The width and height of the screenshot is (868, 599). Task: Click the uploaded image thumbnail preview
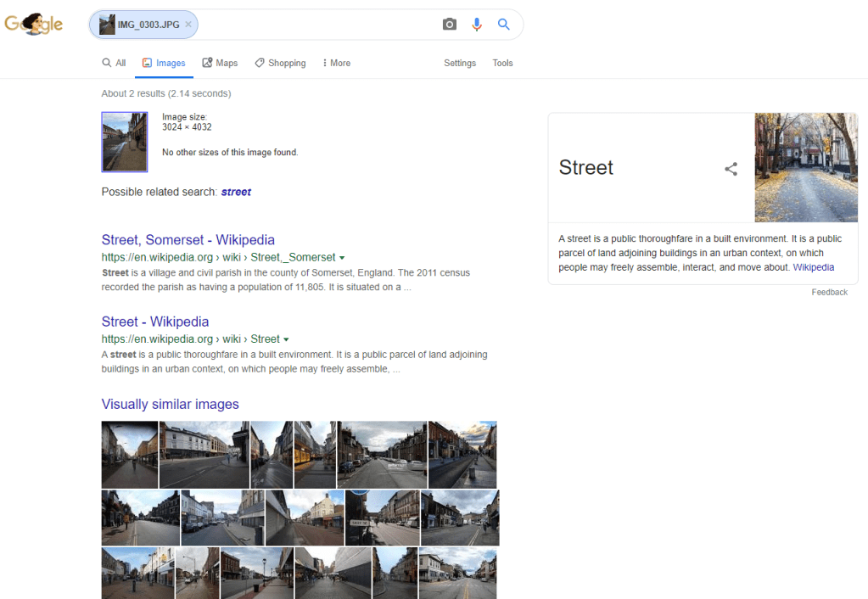click(124, 142)
